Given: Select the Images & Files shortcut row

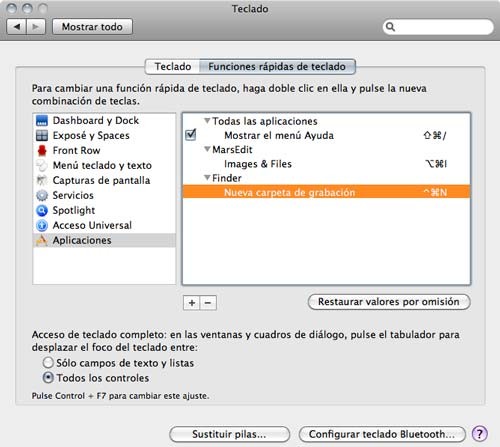Looking at the screenshot, I should [x=326, y=164].
